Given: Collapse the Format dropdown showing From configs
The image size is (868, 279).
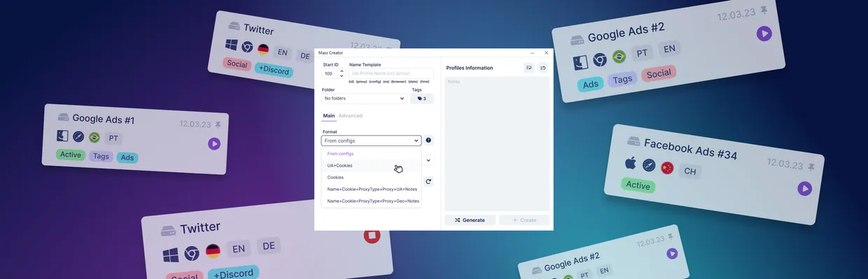Looking at the screenshot, I should click(371, 141).
